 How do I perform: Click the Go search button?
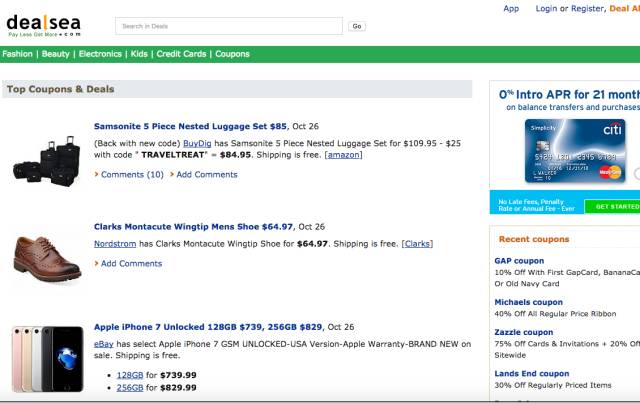click(x=357, y=26)
